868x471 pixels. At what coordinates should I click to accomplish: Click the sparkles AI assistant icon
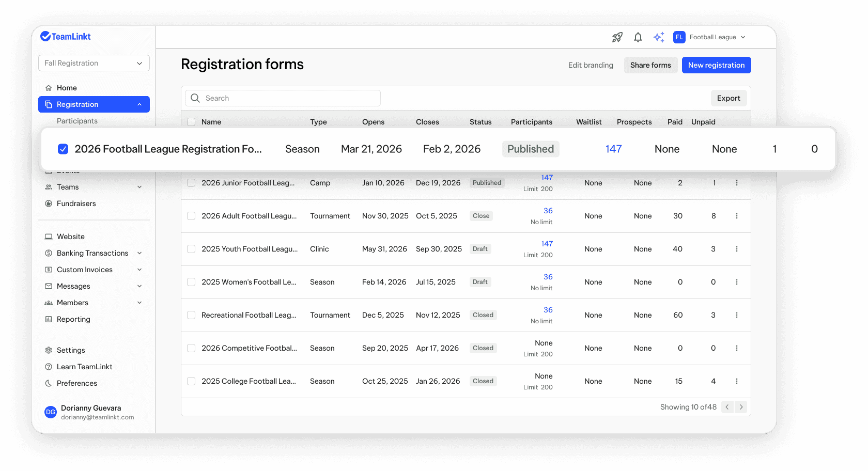(x=658, y=37)
